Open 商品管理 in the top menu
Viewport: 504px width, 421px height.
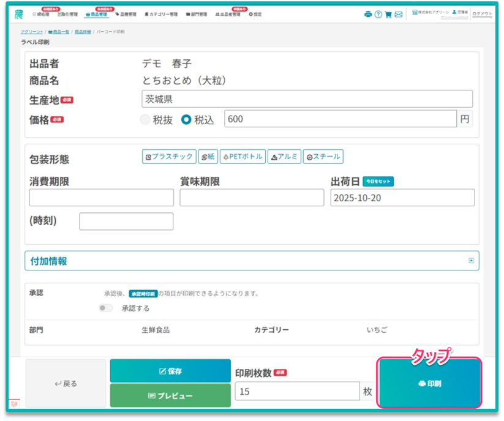tap(98, 14)
